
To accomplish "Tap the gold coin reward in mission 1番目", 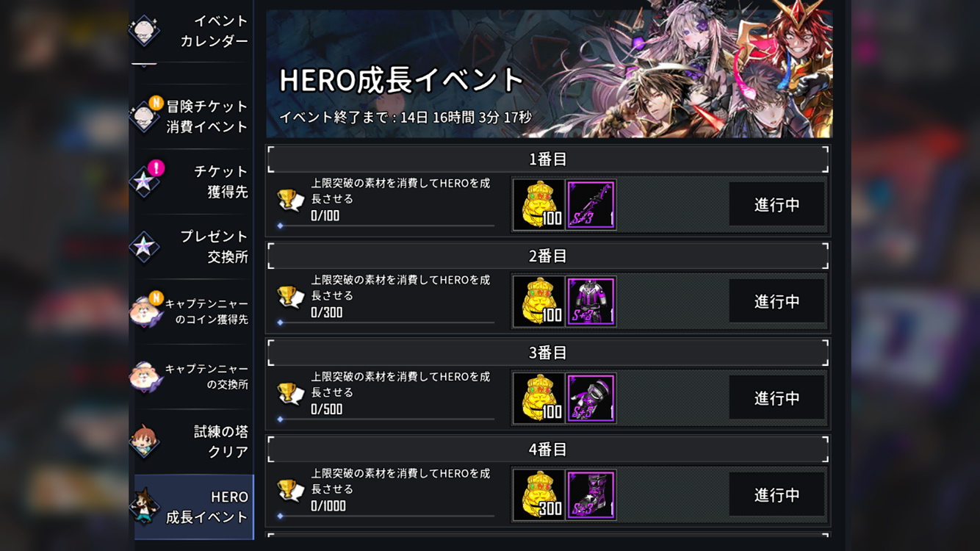I will point(538,204).
